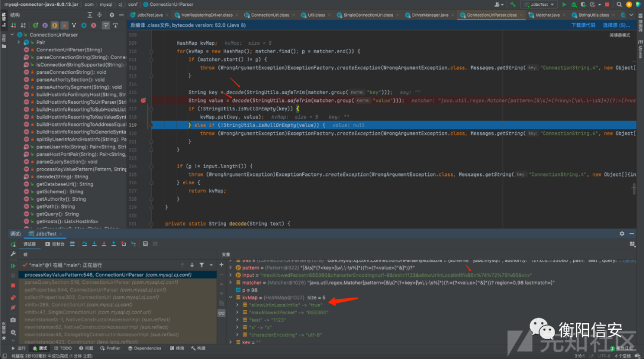
Task: Add new watch with plus icon
Action: tap(221, 265)
